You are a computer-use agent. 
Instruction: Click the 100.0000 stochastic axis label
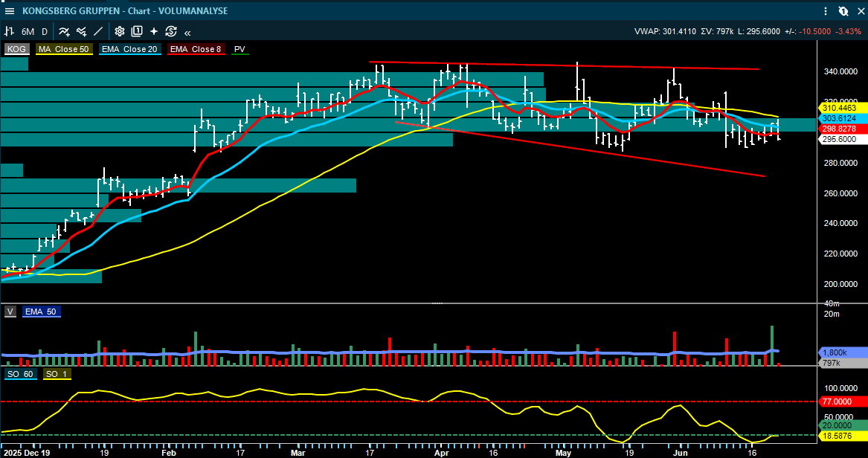[x=840, y=388]
